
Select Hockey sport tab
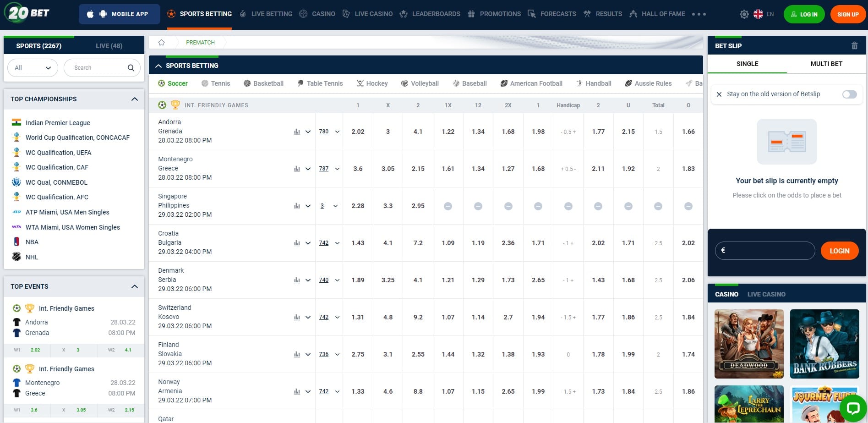click(x=372, y=83)
